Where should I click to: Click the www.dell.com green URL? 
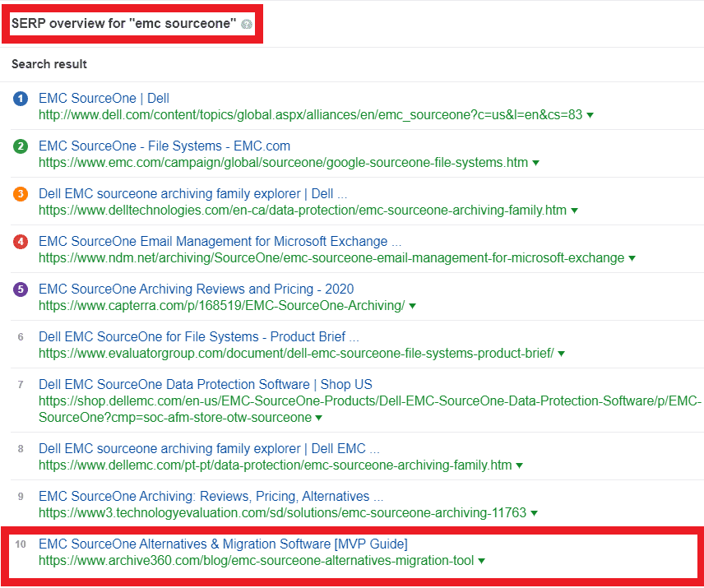tap(310, 115)
